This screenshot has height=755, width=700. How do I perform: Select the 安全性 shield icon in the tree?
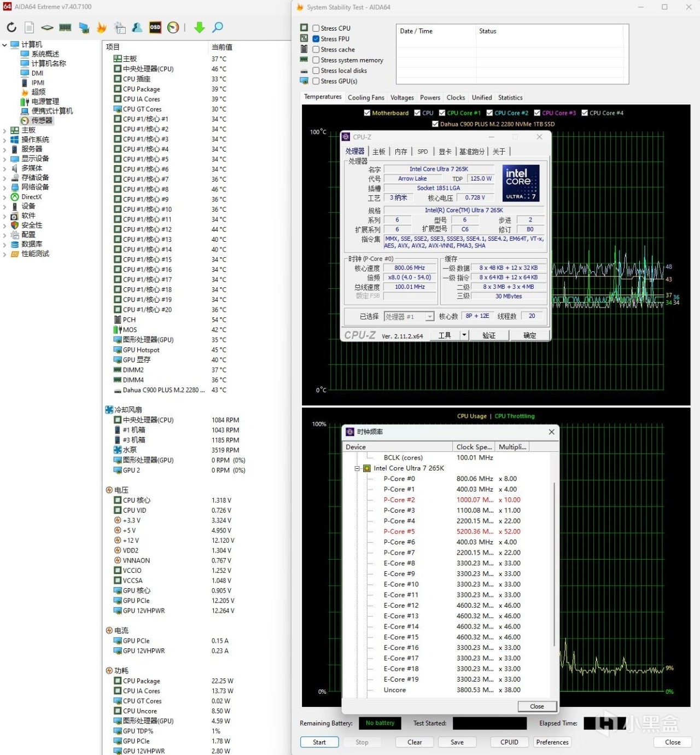(15, 225)
